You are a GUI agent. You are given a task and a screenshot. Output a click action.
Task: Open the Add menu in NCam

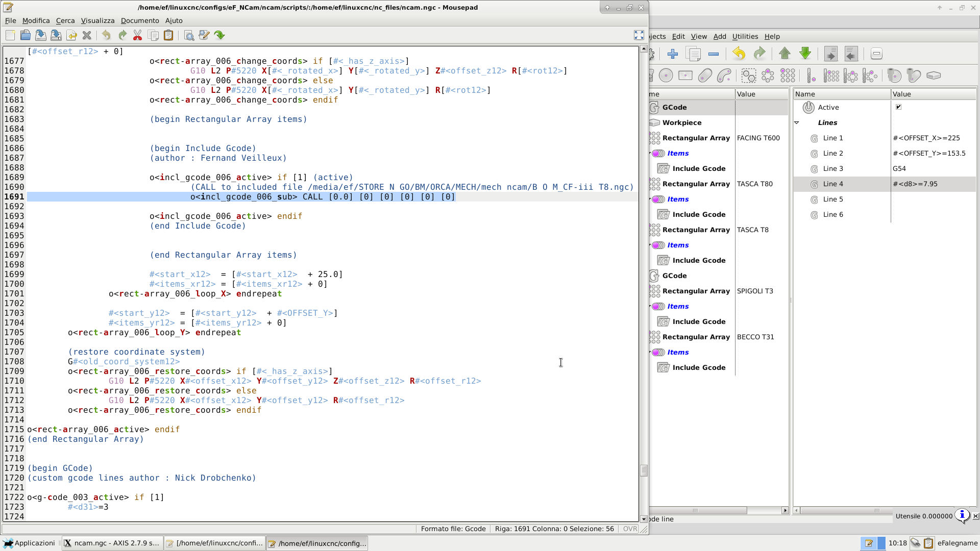click(720, 36)
